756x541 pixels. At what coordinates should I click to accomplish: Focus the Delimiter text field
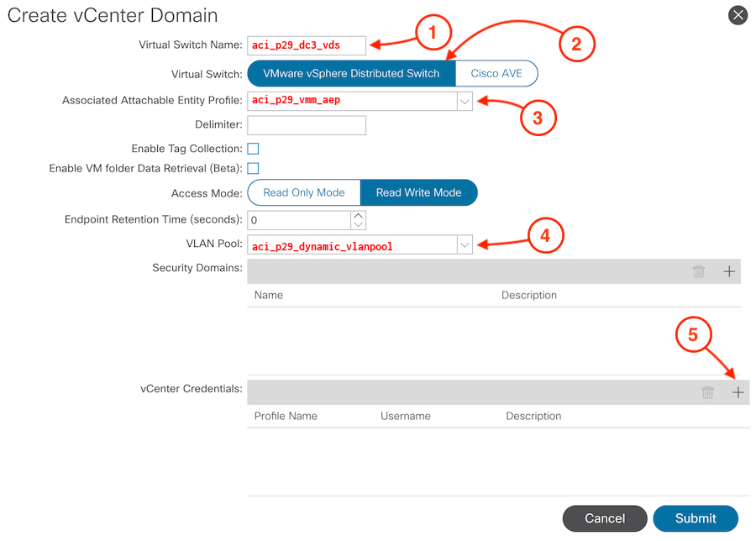pos(307,125)
